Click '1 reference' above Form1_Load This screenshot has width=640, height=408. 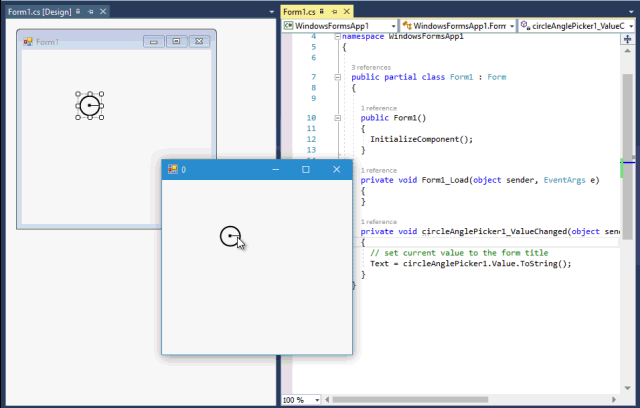point(379,170)
